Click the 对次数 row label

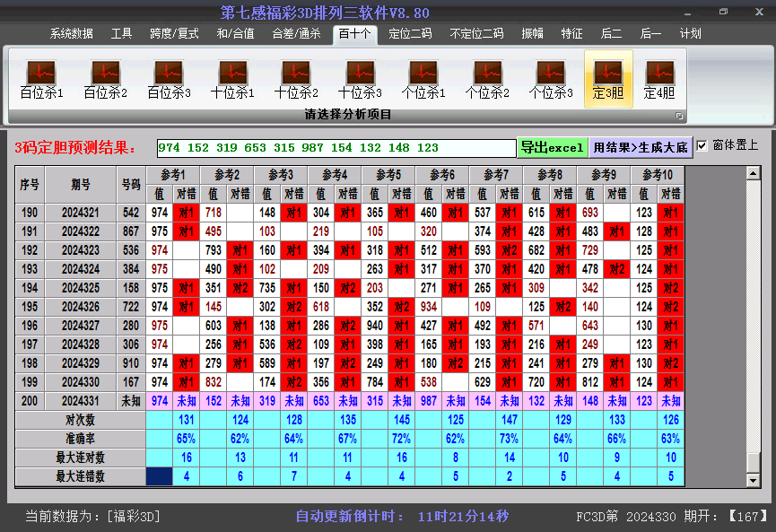(x=80, y=420)
